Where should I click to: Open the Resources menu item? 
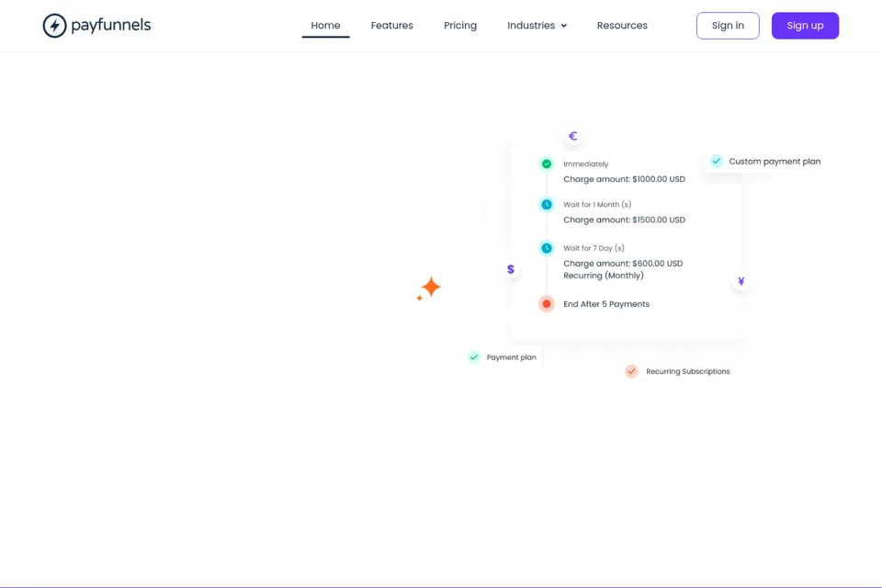coord(622,26)
